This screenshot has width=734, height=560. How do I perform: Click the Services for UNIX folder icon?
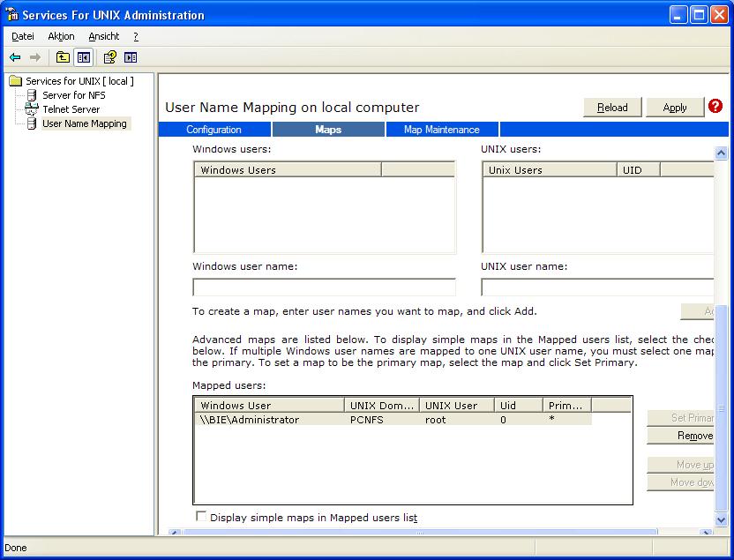point(16,81)
